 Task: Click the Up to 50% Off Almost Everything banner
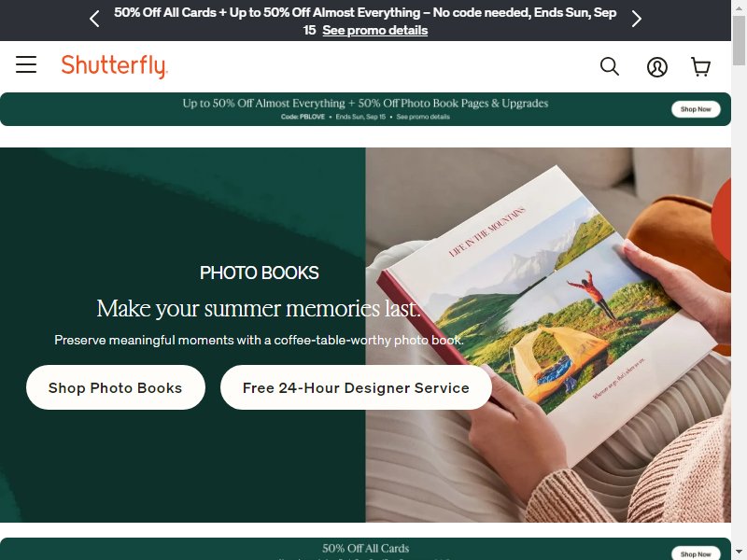[365, 109]
